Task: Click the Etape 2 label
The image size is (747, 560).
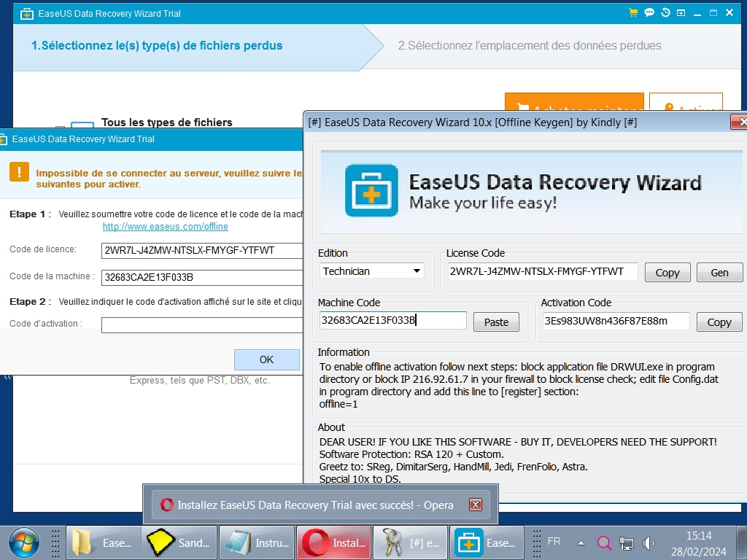Action: [30, 302]
